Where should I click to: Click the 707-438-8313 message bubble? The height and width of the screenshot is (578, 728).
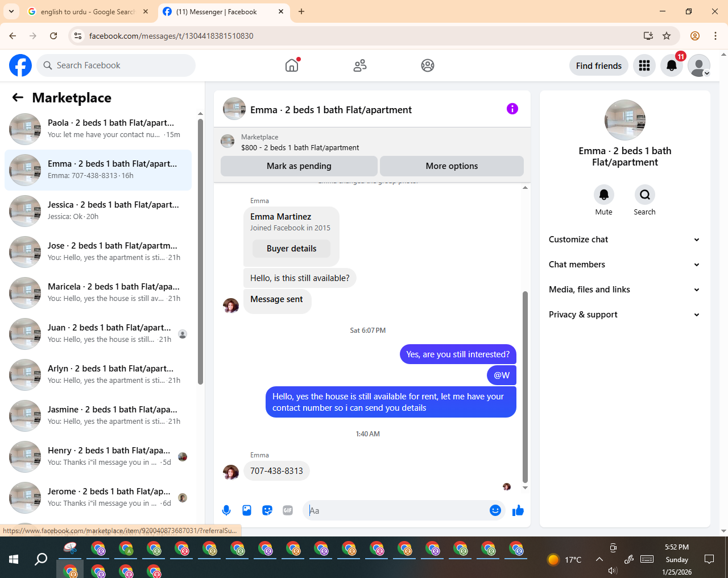pos(276,471)
